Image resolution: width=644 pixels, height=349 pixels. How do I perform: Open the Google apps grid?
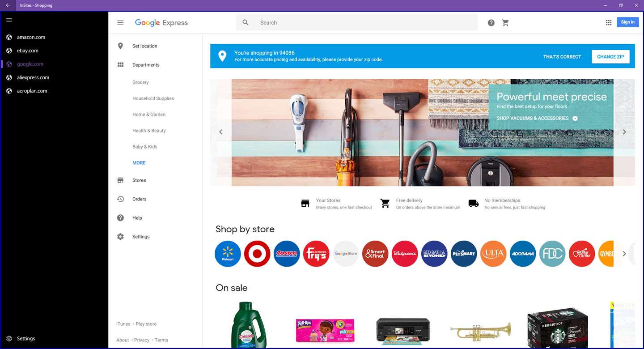pos(609,22)
